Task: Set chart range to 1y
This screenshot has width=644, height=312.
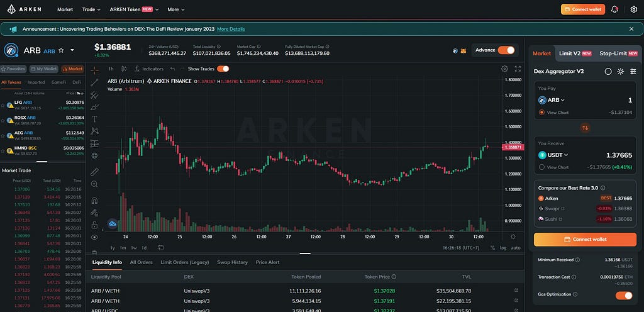Action: coord(113,248)
